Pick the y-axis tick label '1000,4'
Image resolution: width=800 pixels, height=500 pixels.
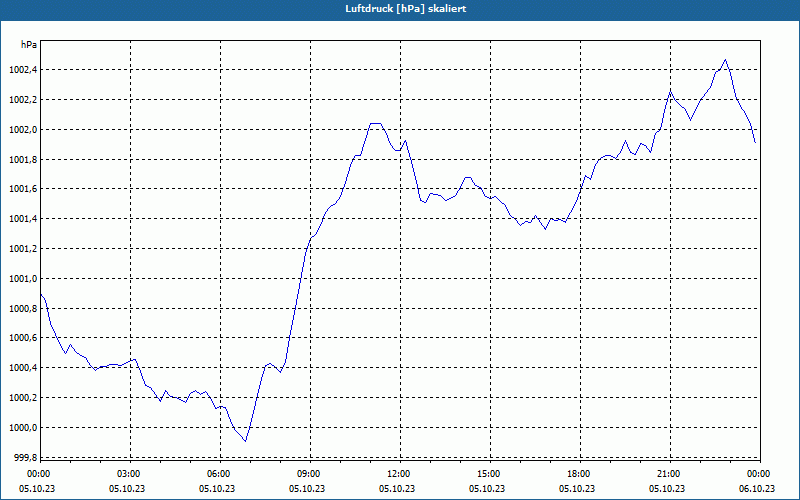23,368
